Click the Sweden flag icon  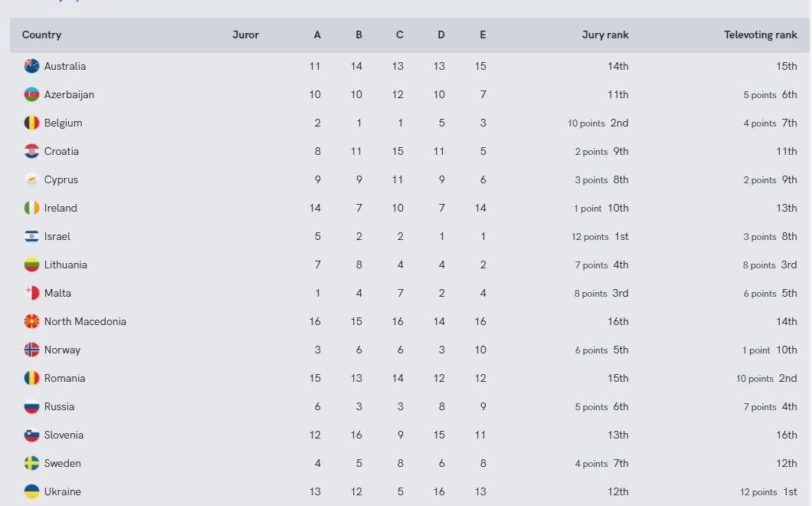31,463
